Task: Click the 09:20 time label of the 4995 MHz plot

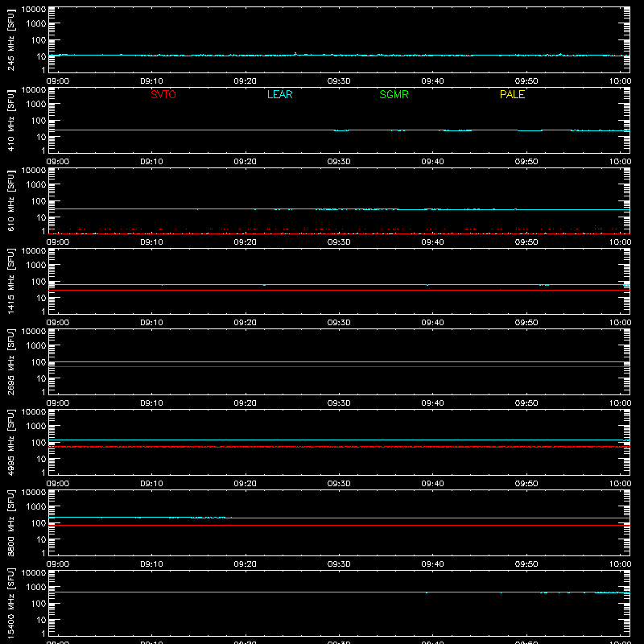Action: (246, 484)
